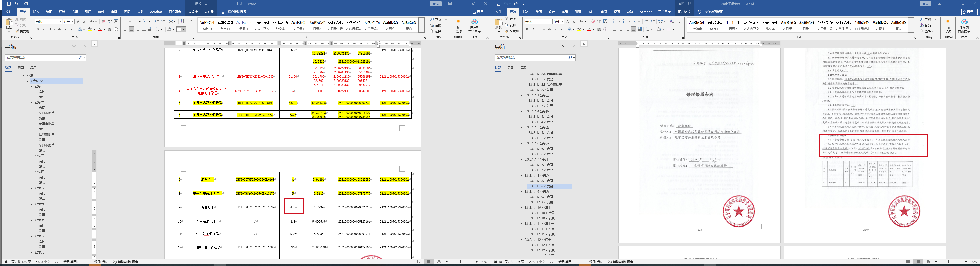This screenshot has height=266, width=980.
Task: Open navigation pane options arrow, left window
Action: (74, 46)
